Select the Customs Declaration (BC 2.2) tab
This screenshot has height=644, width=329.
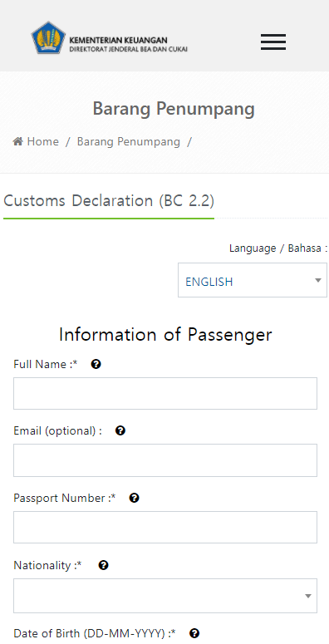[x=109, y=201]
